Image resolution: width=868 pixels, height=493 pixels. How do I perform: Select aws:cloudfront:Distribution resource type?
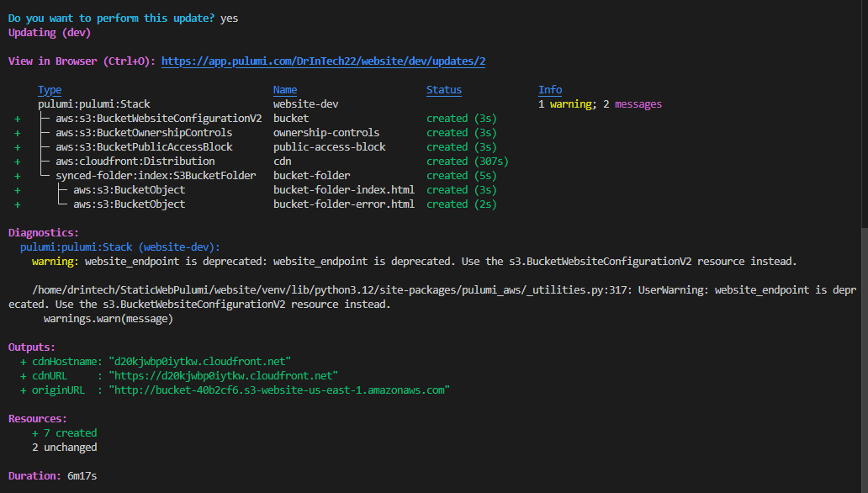(135, 162)
